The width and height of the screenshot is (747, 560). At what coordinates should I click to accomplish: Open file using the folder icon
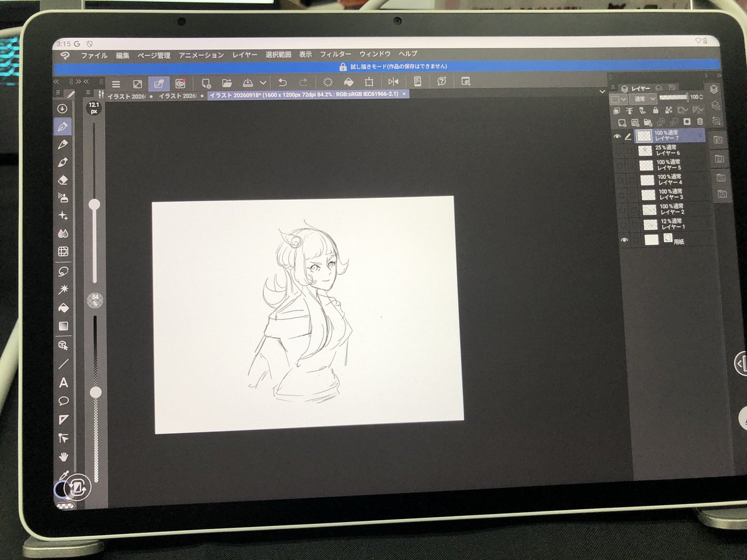[227, 82]
